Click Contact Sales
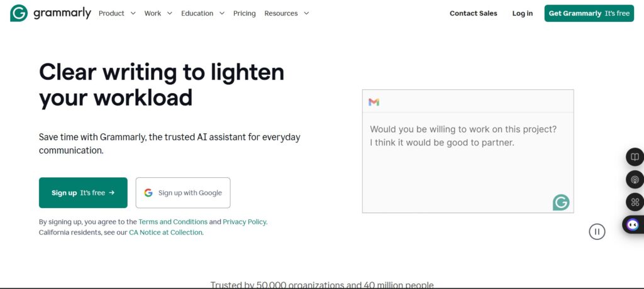Image resolution: width=644 pixels, height=289 pixels. (473, 13)
